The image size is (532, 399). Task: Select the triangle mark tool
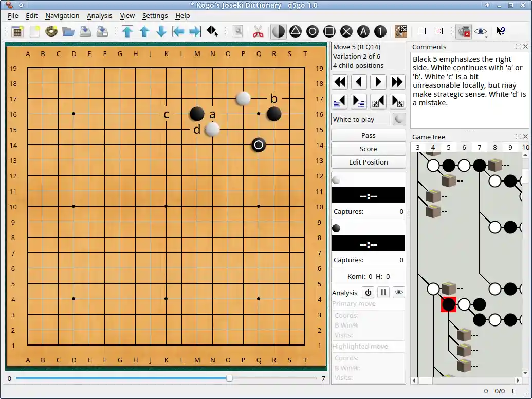click(x=295, y=31)
